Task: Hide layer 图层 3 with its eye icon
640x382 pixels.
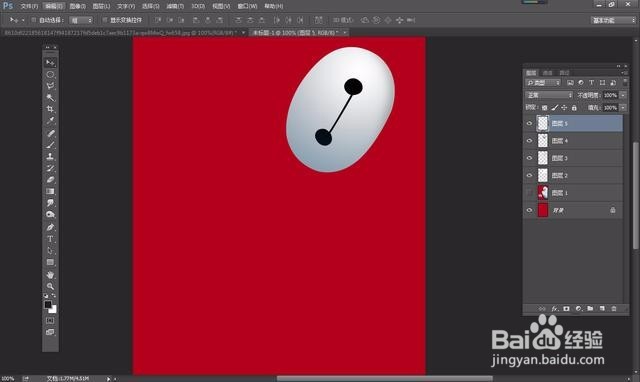Action: click(529, 158)
